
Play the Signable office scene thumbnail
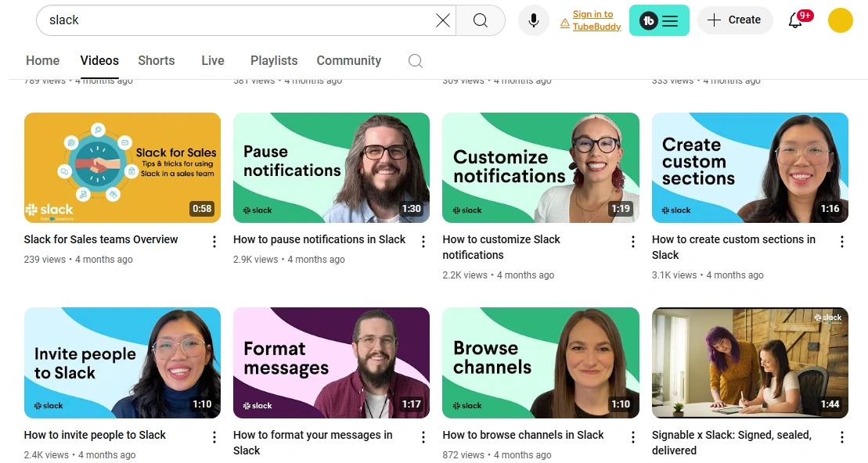coord(750,363)
